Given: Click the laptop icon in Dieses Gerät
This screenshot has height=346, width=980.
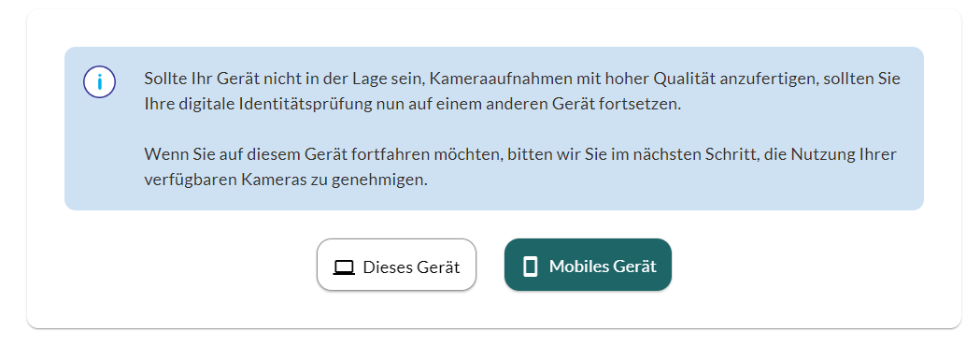Looking at the screenshot, I should point(344,267).
